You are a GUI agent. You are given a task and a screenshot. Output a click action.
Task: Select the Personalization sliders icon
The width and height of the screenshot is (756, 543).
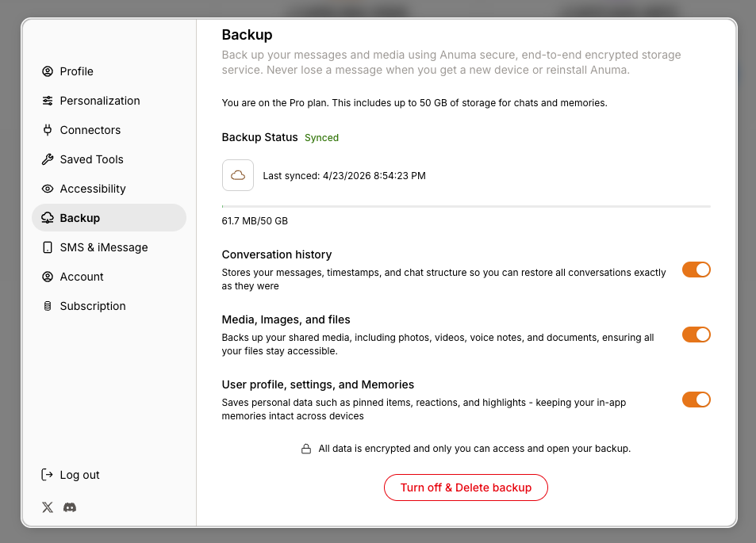(x=48, y=101)
